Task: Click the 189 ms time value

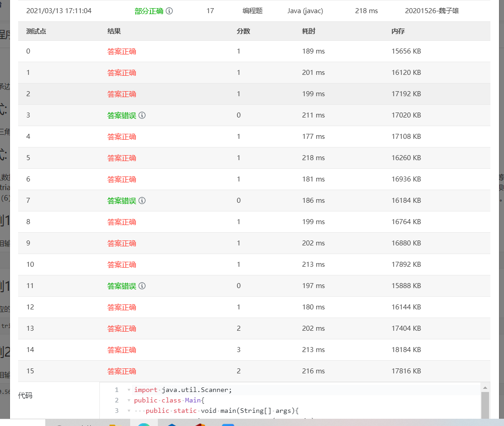Action: 313,51
